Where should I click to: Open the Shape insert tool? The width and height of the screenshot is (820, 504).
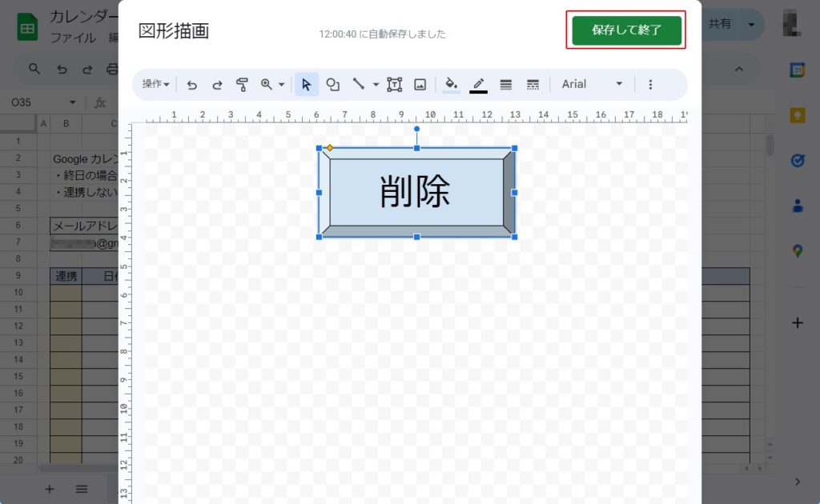click(x=333, y=84)
